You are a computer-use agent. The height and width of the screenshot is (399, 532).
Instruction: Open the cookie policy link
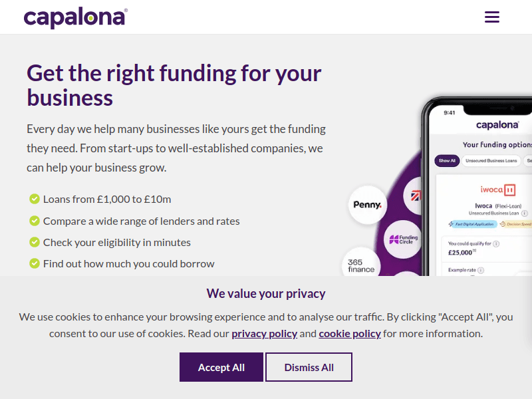350,334
